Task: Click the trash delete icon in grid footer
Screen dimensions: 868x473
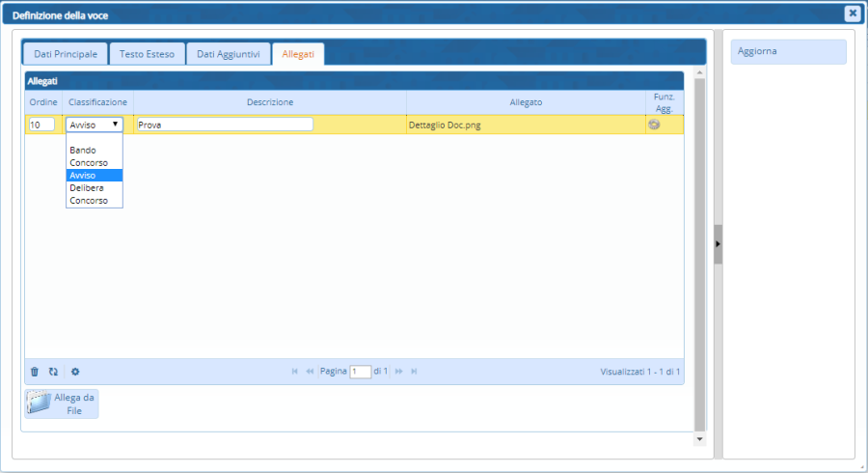Action: click(35, 372)
